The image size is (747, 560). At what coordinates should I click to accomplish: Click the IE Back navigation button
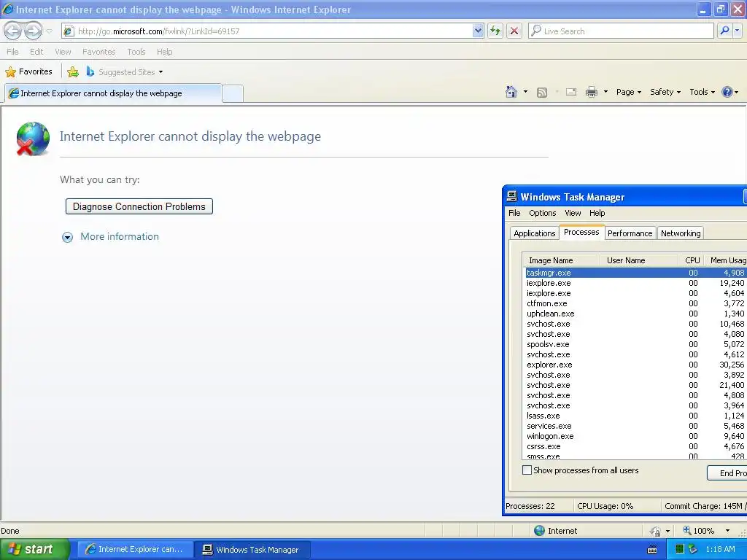13,31
